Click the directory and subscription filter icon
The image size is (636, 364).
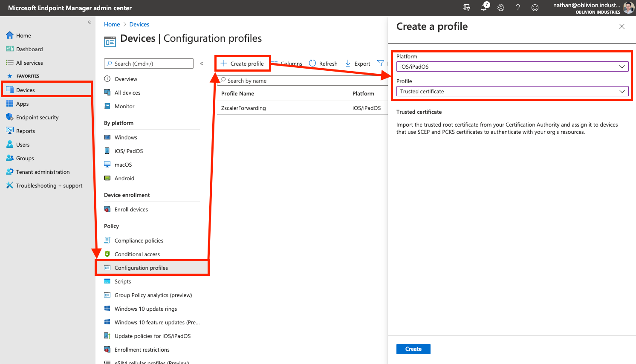pos(467,8)
